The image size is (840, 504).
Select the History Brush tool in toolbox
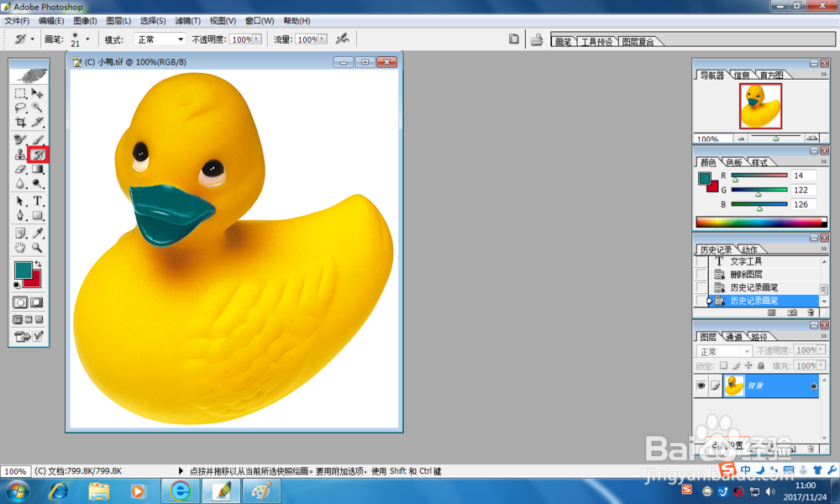tap(38, 155)
